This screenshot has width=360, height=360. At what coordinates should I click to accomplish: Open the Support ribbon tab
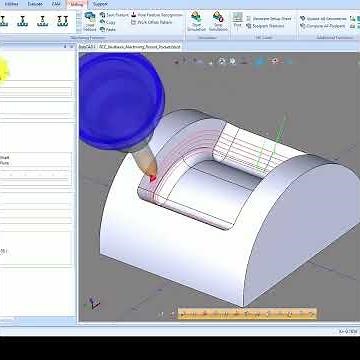pos(100,4)
